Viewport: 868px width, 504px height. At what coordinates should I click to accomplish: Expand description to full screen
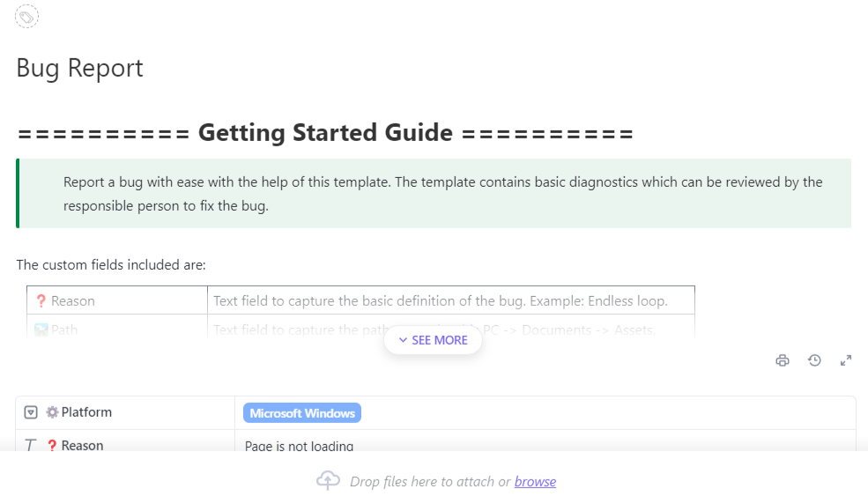[x=846, y=360]
